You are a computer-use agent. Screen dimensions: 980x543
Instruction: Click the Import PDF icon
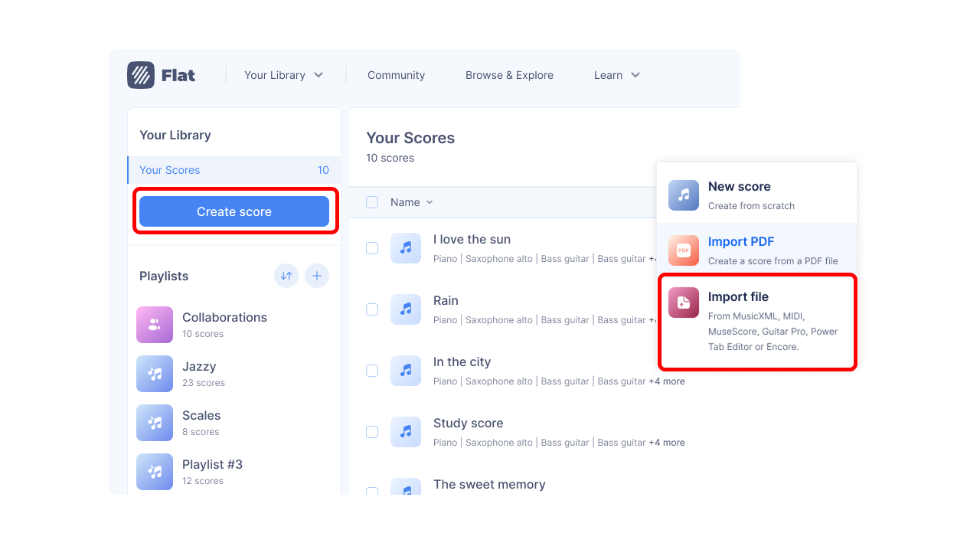(683, 250)
